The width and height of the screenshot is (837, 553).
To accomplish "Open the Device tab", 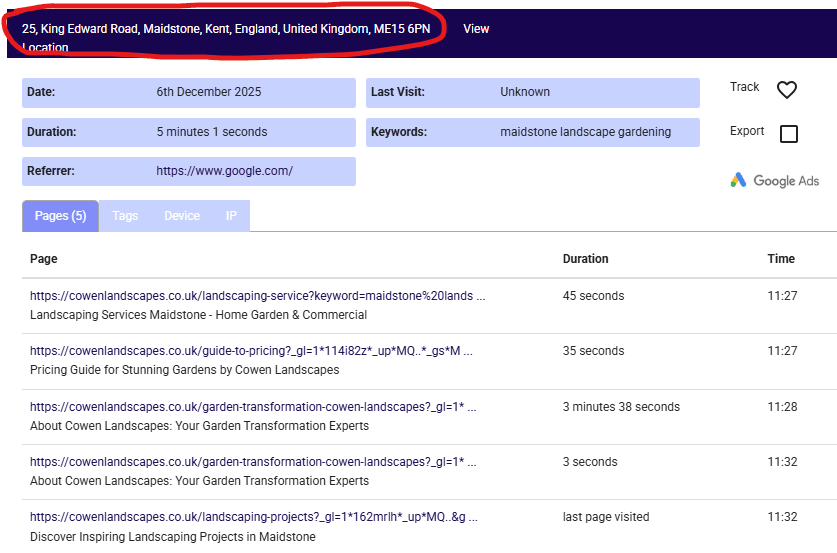I will tap(182, 216).
